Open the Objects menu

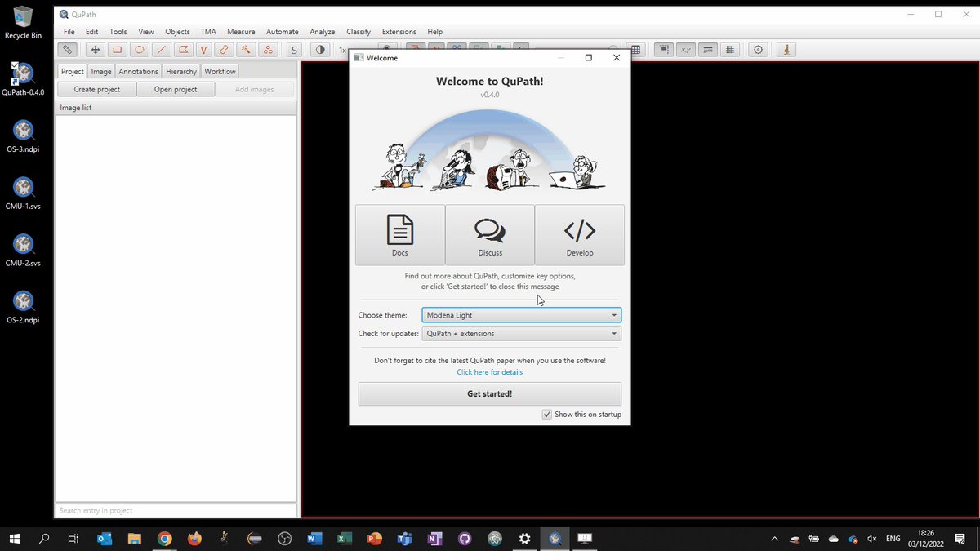point(177,32)
